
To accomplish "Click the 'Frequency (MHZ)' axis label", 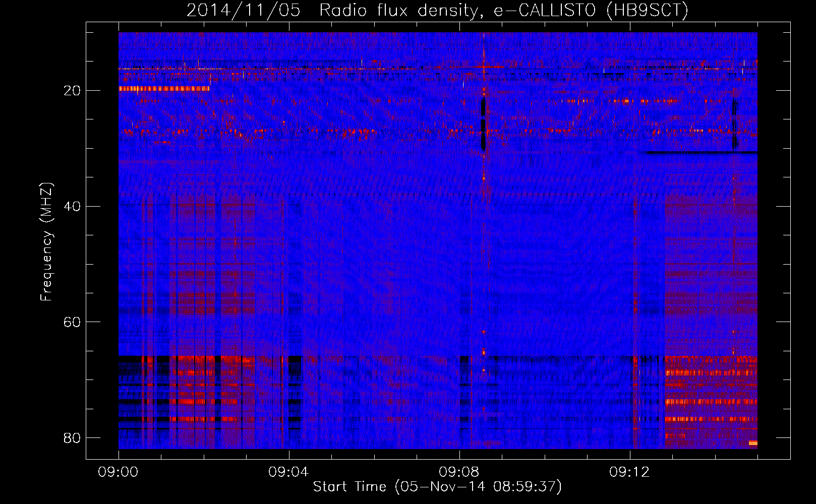I will click(46, 242).
